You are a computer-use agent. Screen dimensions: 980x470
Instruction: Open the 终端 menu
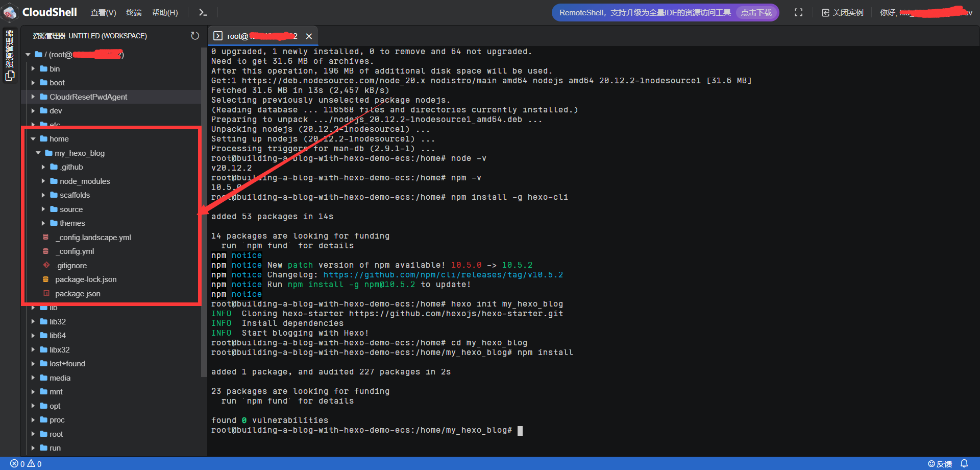click(134, 13)
